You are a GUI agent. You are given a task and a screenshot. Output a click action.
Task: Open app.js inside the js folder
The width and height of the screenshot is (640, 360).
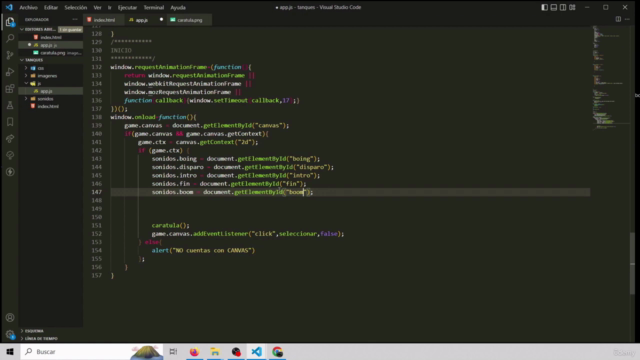point(51,91)
